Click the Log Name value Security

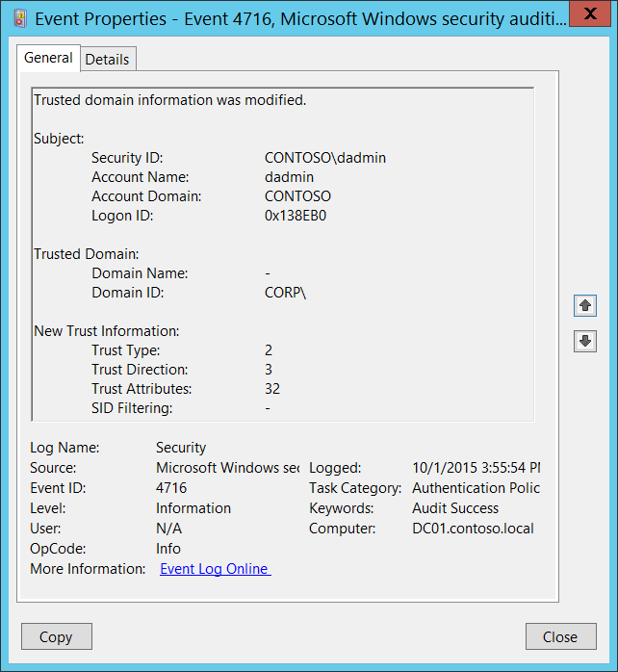181,448
